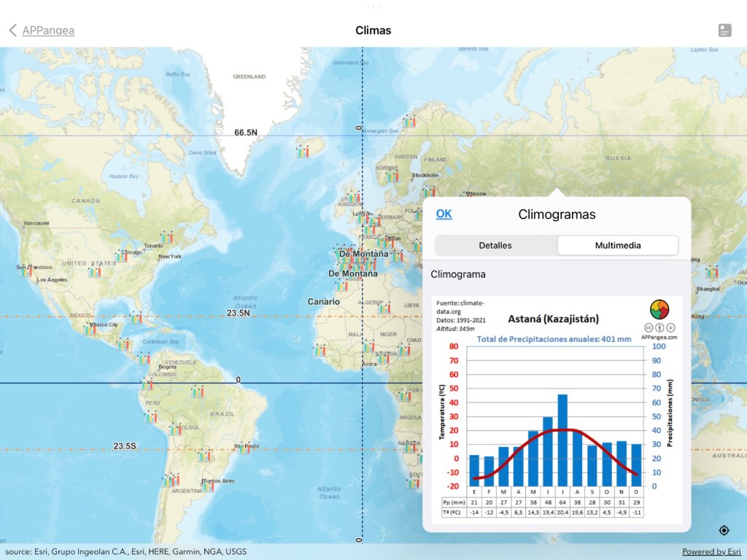Switch to the Multimedia tab
This screenshot has width=747, height=560.
tap(618, 246)
